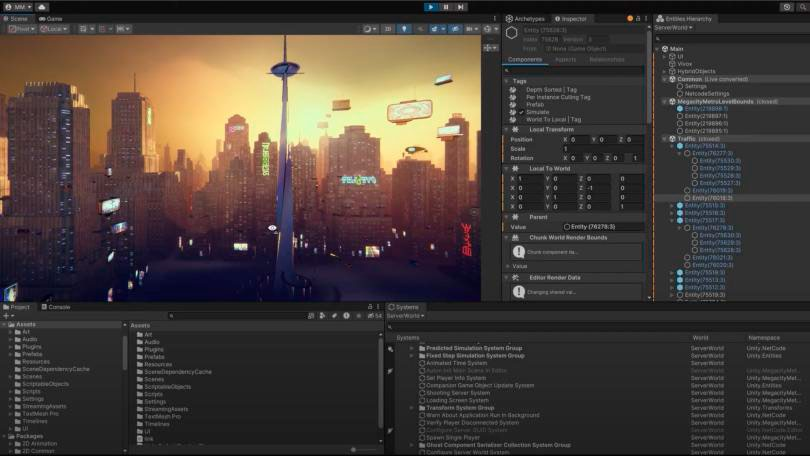Click the entity hexagon icon in Inspector header
Screen dimensions: 810x456
tap(511, 34)
